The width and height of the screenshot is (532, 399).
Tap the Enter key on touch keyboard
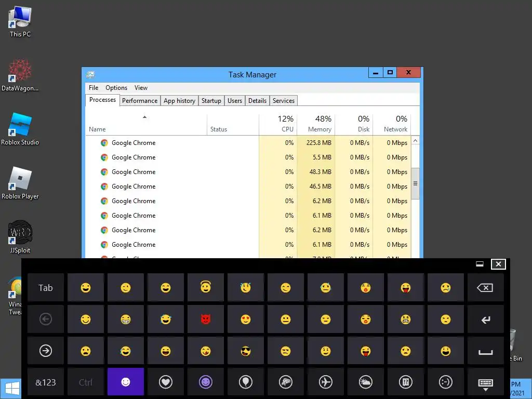486,319
